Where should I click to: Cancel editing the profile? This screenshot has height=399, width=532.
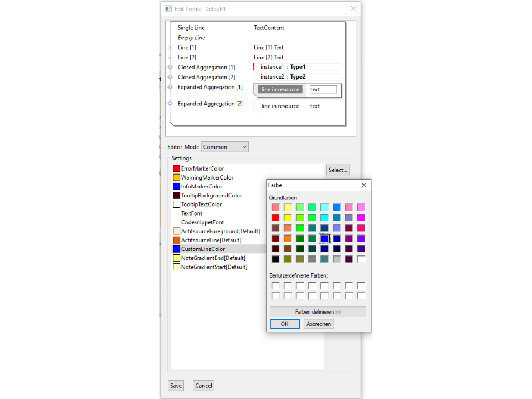click(x=203, y=386)
